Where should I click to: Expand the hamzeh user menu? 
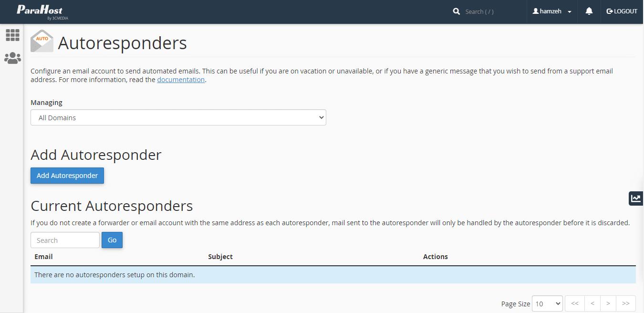(552, 11)
